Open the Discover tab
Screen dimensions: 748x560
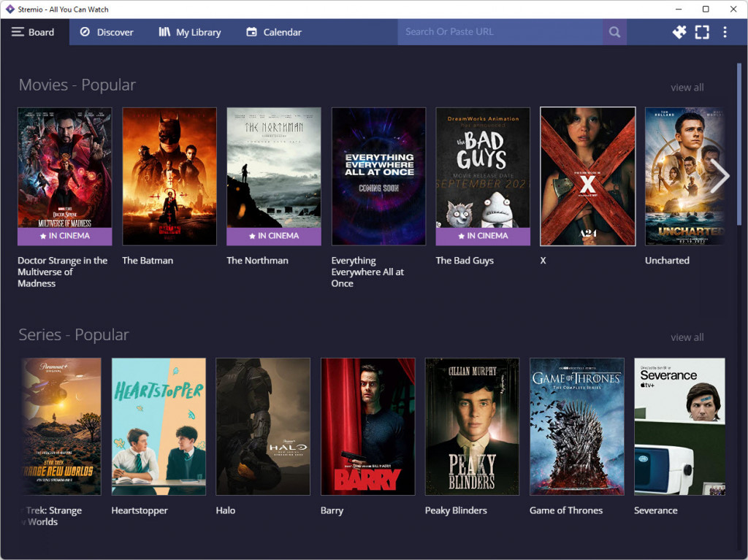(x=107, y=32)
